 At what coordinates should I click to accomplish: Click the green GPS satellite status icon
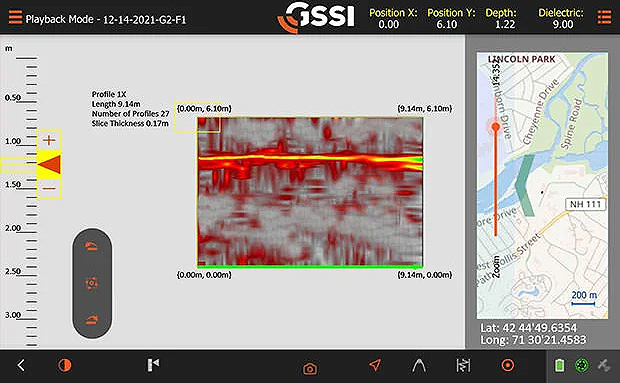pos(582,365)
